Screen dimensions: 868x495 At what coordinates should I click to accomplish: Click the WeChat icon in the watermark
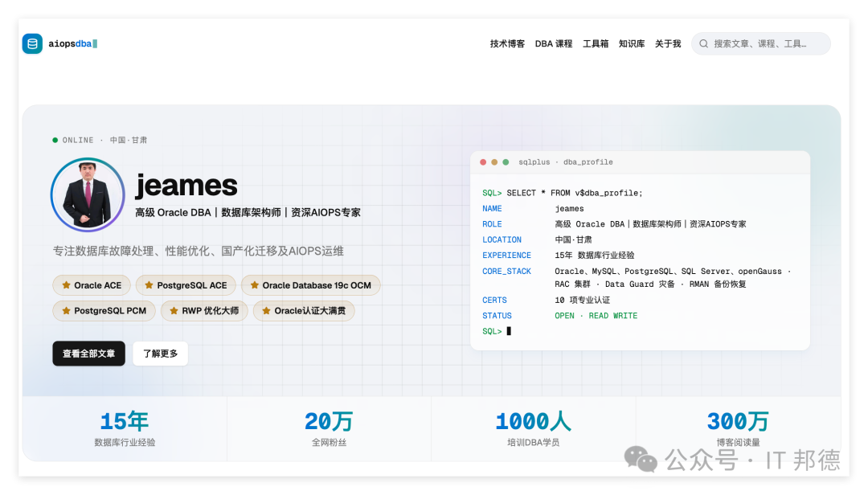(641, 459)
